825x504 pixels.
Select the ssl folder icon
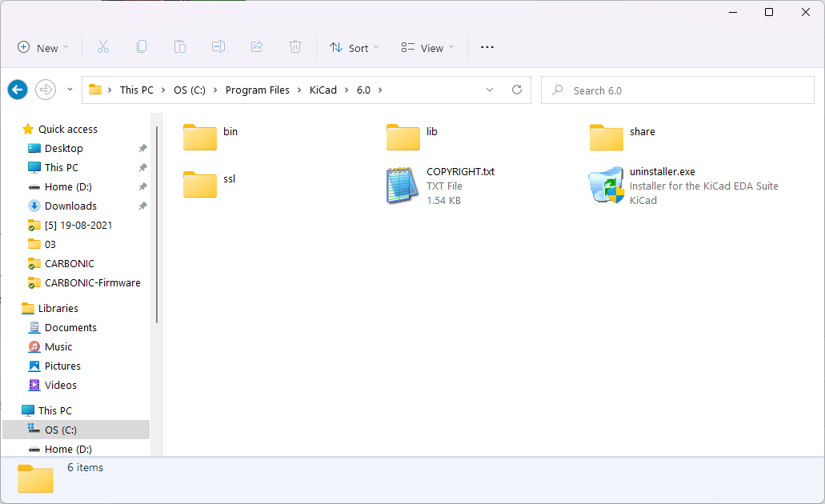200,184
